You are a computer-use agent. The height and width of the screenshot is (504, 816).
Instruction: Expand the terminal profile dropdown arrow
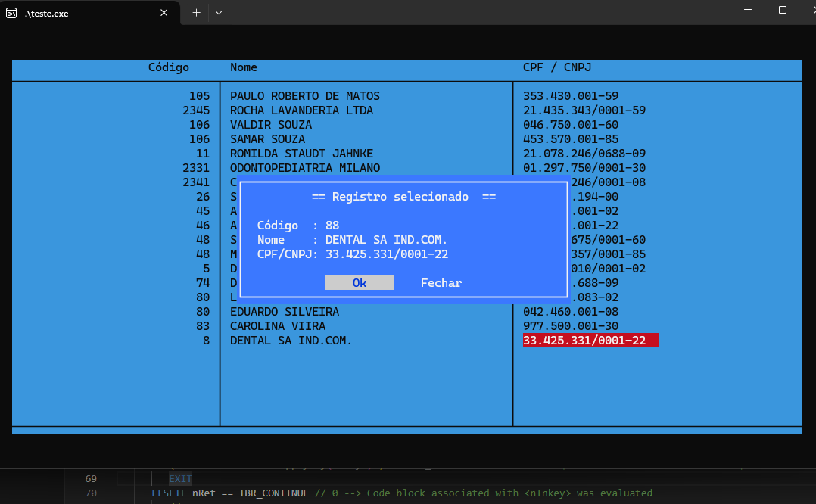point(219,13)
